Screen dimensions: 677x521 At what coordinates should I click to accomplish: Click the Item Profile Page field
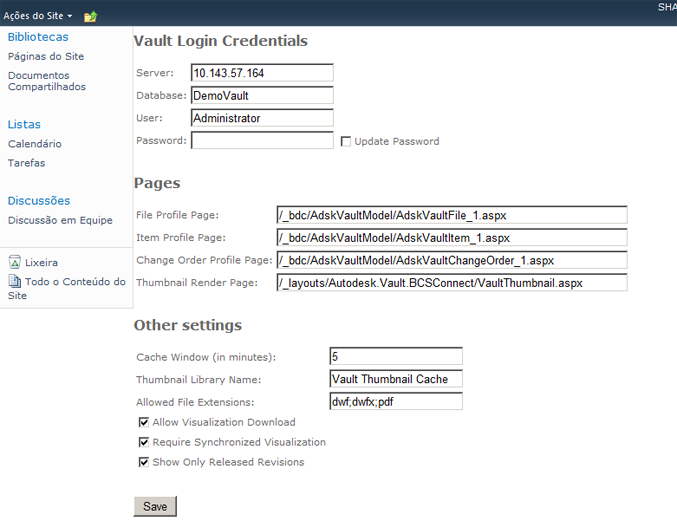(x=452, y=237)
